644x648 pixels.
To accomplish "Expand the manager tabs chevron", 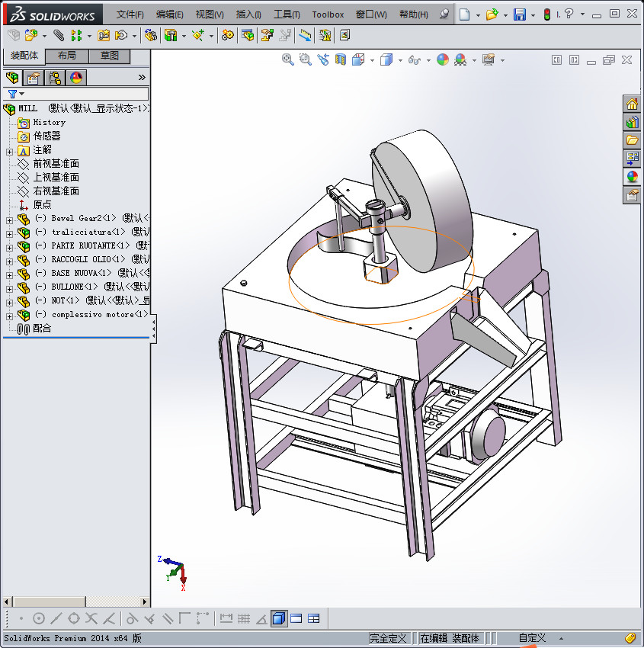I will click(x=142, y=77).
